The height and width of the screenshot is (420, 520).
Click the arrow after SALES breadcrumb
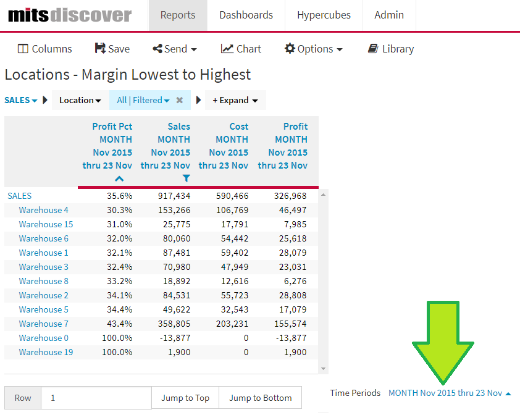pos(46,100)
